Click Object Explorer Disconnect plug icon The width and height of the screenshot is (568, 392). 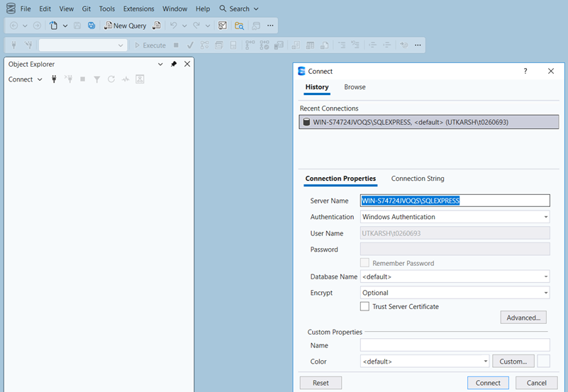68,79
